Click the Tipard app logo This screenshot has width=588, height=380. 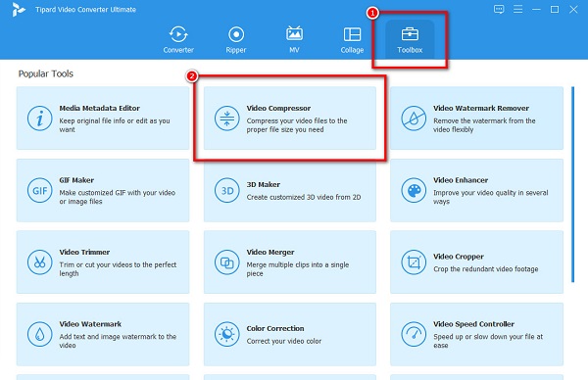point(18,10)
